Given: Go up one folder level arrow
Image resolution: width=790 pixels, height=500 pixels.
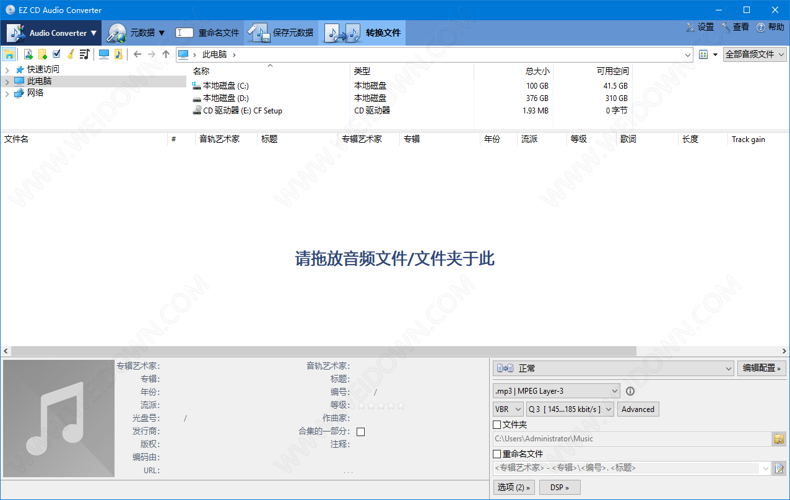Looking at the screenshot, I should (x=166, y=54).
